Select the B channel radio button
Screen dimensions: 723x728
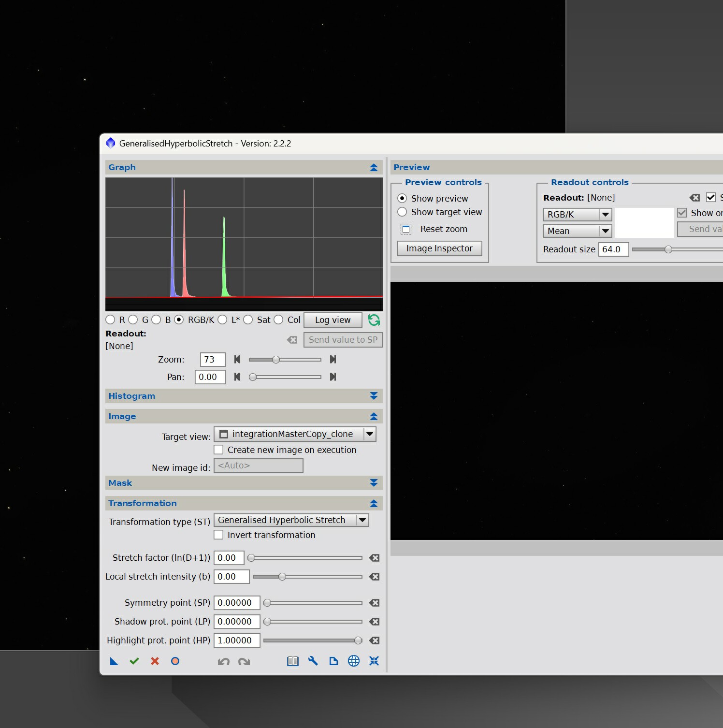(156, 320)
